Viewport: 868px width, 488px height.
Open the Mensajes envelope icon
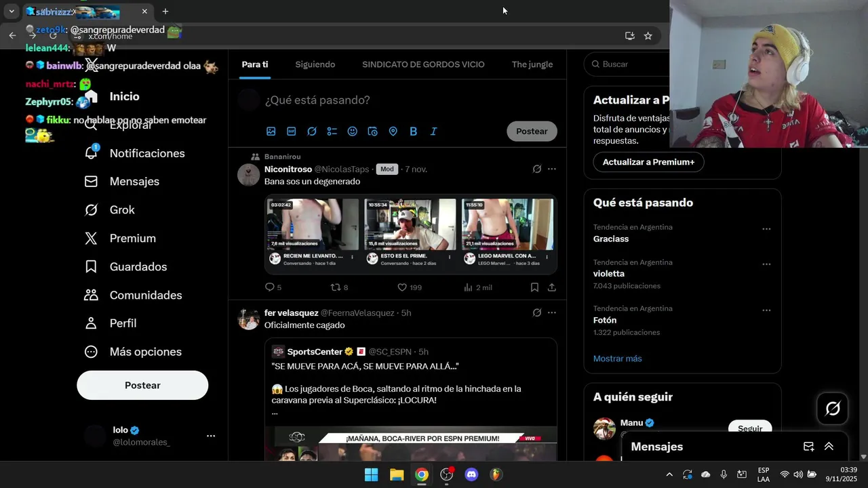[91, 181]
